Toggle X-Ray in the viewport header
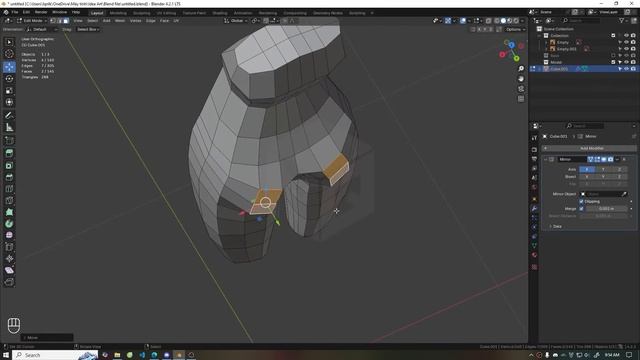This screenshot has height=360, width=640. 489,20
